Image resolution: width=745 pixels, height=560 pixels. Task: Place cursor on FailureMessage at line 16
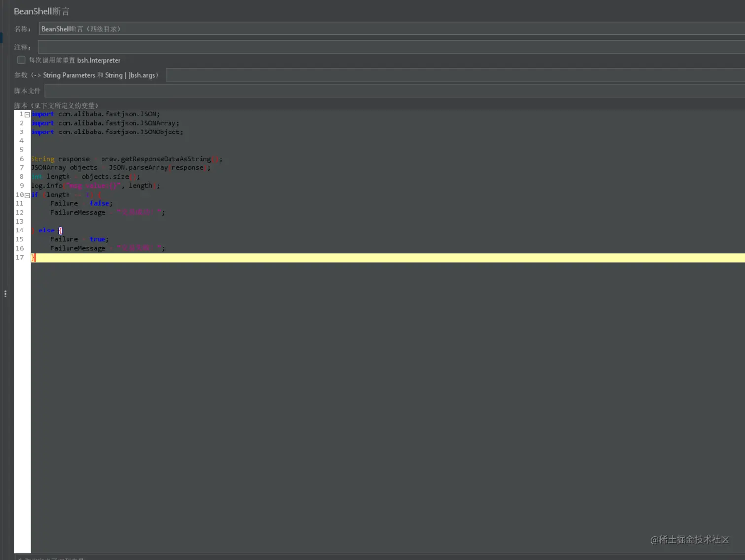tap(78, 249)
